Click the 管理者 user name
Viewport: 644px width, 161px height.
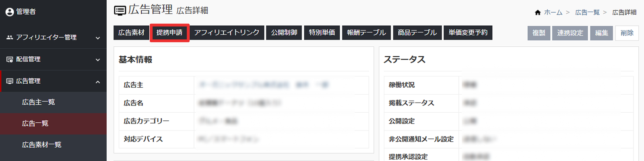tap(26, 12)
